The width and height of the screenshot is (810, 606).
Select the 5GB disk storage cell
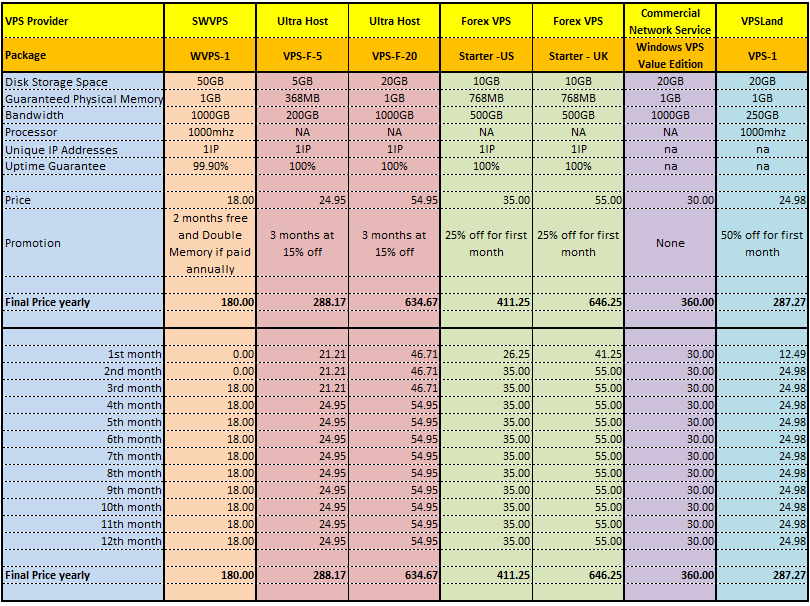pos(302,82)
